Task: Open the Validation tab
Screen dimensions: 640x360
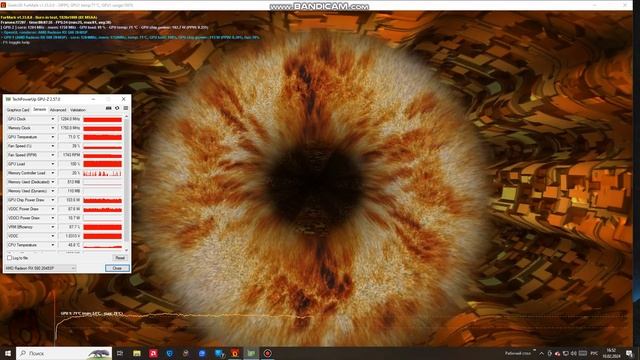Action: click(x=78, y=110)
